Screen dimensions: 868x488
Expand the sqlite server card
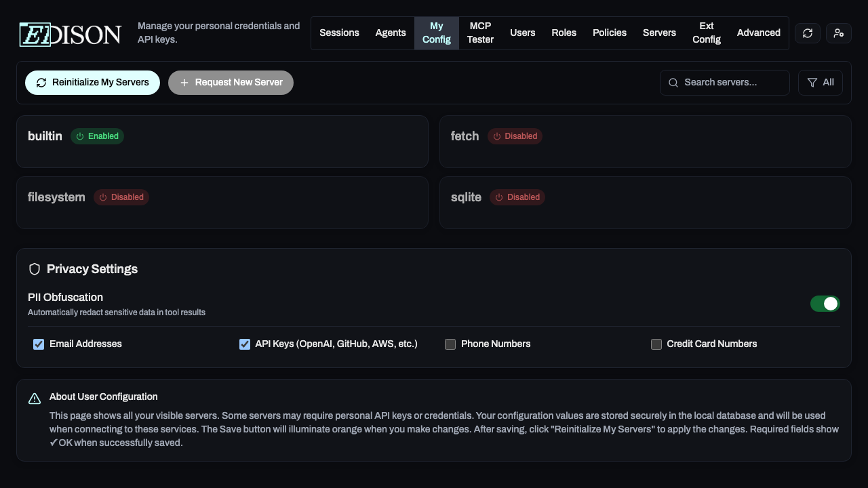(x=645, y=203)
